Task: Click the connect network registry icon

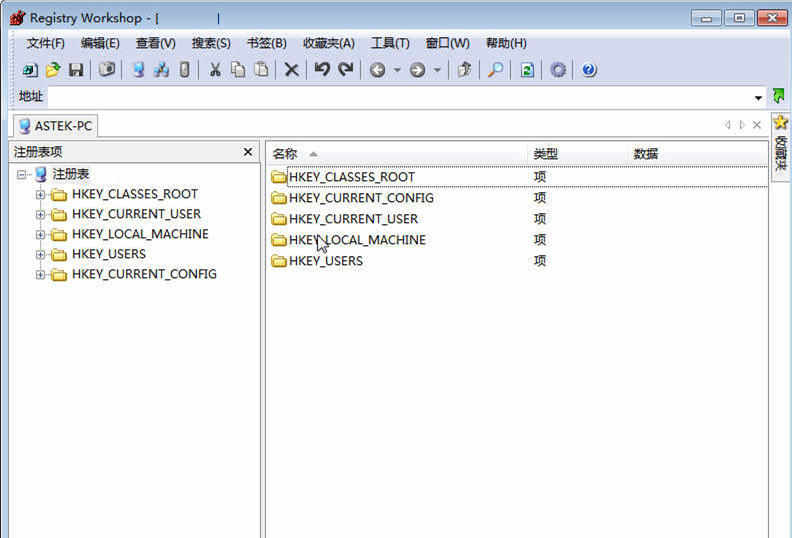Action: click(161, 70)
